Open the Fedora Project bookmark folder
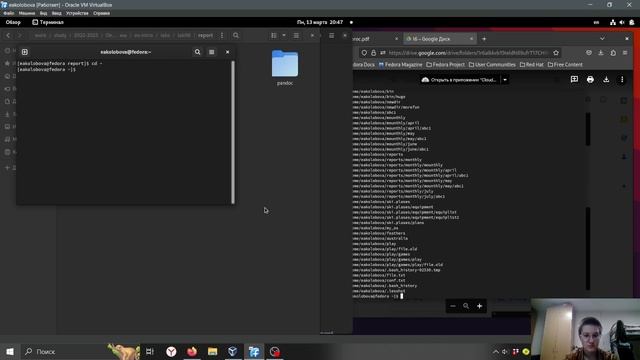The width and height of the screenshot is (640, 360). [445, 64]
